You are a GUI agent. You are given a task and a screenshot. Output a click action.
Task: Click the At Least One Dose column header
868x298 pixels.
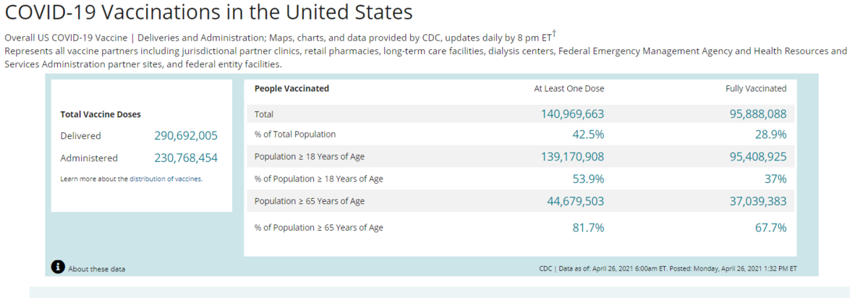click(x=569, y=89)
